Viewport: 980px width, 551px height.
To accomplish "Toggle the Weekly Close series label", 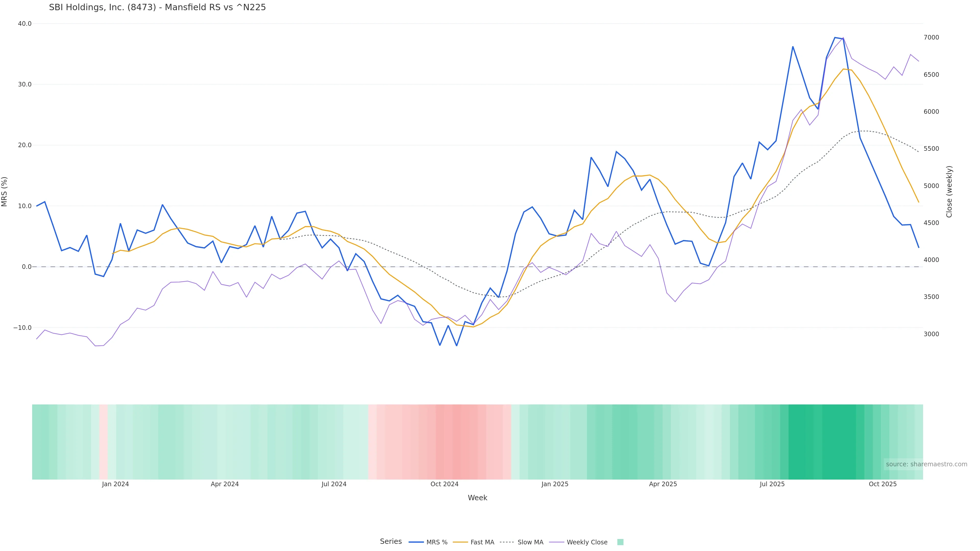I will 587,542.
